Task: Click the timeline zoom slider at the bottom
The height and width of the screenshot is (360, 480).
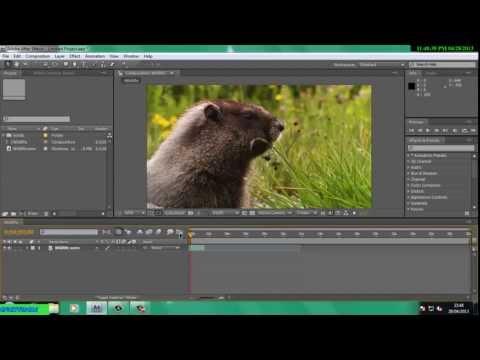Action: [x=208, y=298]
